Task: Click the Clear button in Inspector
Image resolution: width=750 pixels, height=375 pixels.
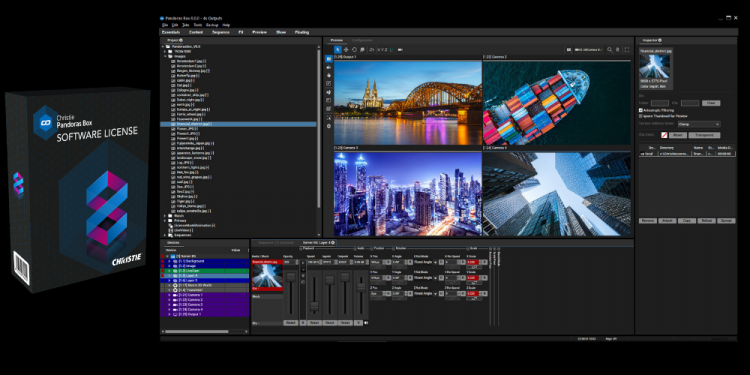Action: [x=711, y=103]
